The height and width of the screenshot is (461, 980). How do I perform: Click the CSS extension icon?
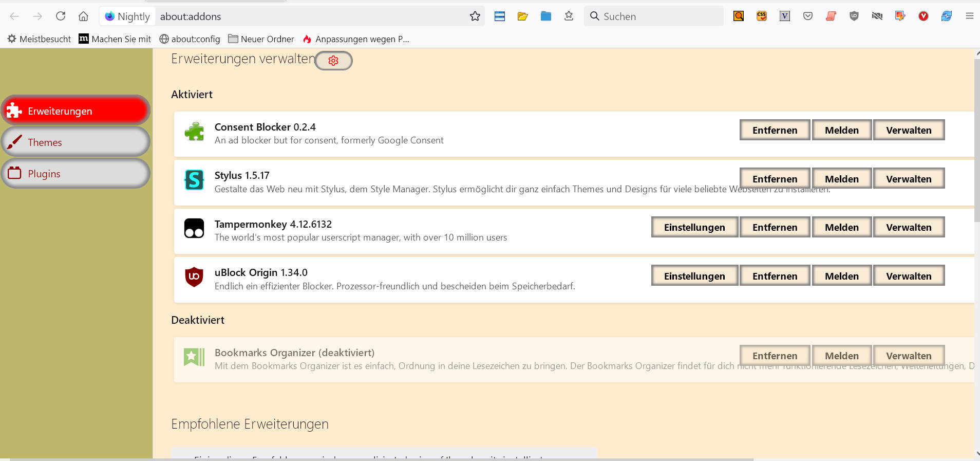coord(762,16)
